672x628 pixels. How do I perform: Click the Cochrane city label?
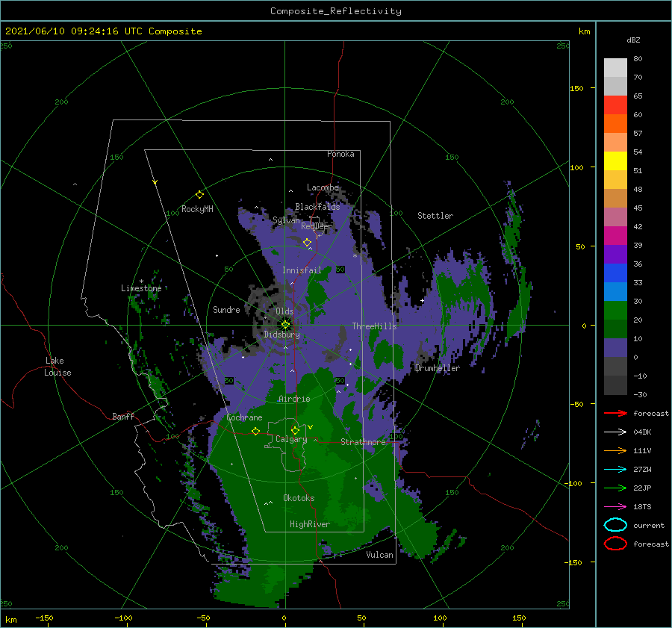(245, 417)
